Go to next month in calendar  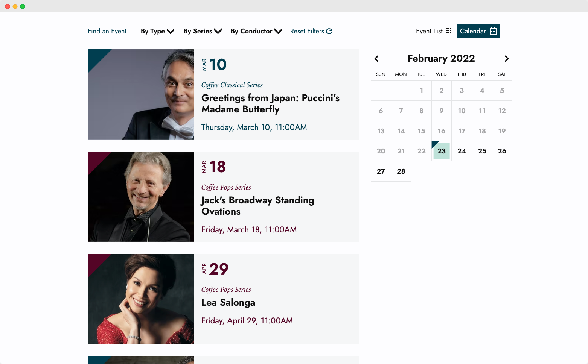coord(506,59)
